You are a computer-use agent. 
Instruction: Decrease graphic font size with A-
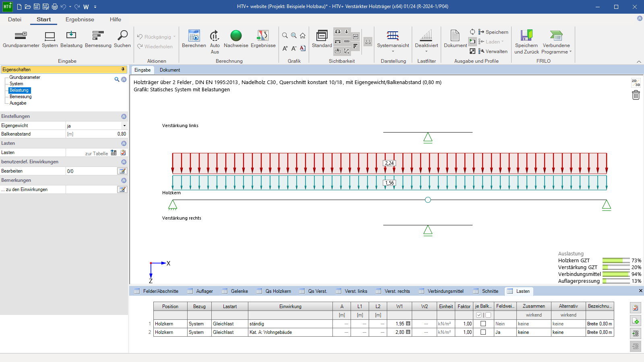click(294, 48)
